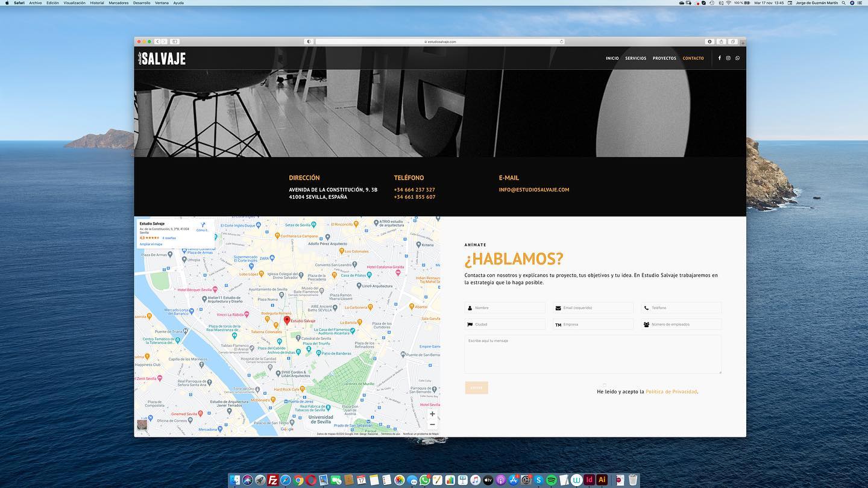Click the Safari address bar

click(x=440, y=42)
